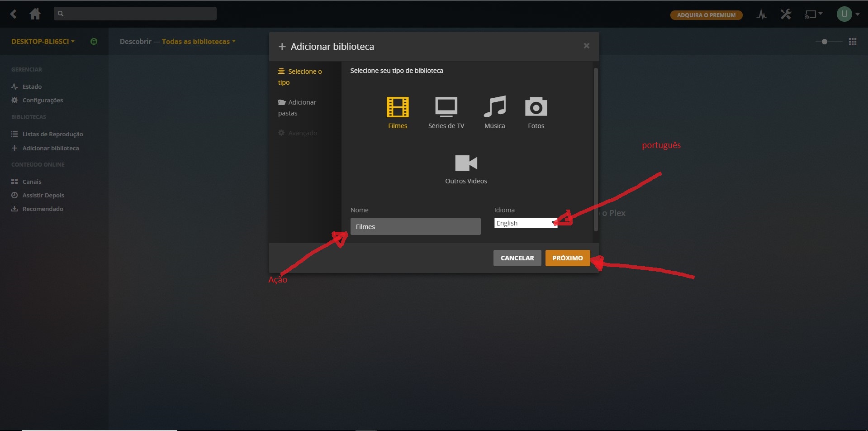Click the dialog's vertical scrollbar

pos(596,149)
